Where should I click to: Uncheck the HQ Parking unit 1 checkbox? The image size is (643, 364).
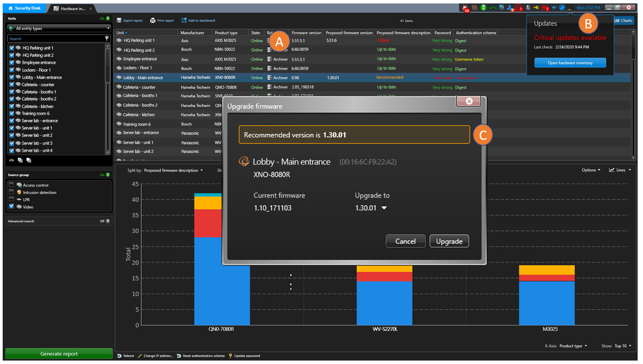coord(11,48)
